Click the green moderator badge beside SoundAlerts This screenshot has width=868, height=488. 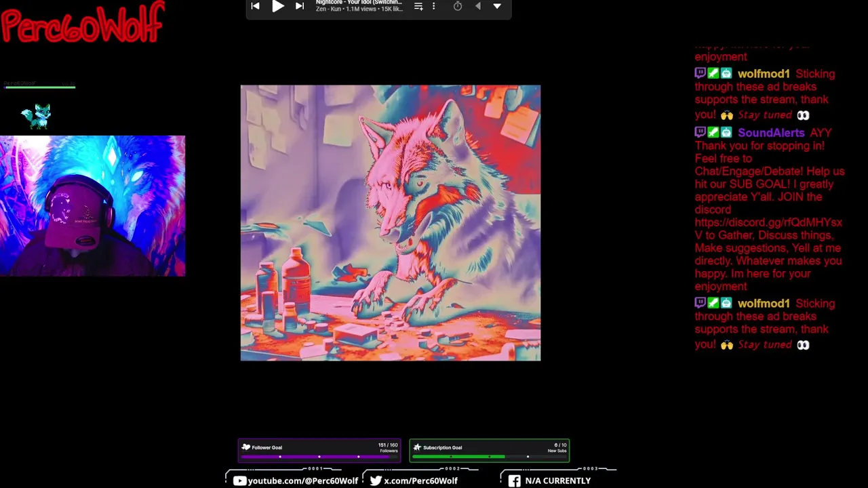pyautogui.click(x=713, y=132)
